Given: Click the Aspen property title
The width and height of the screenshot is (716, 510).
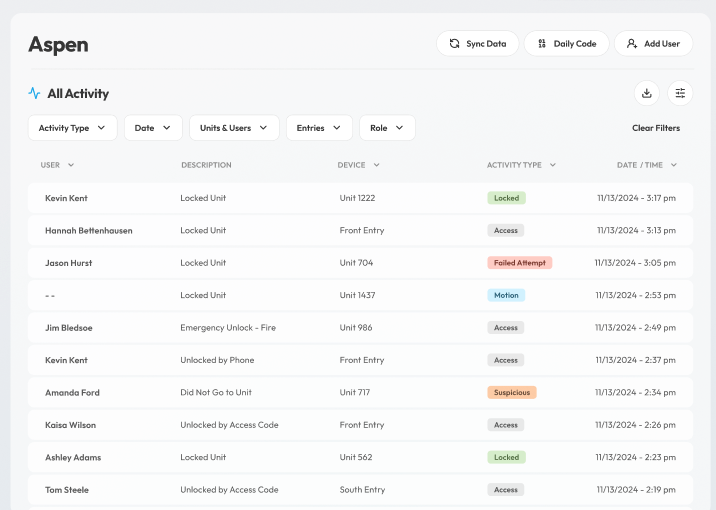Looking at the screenshot, I should 58,45.
